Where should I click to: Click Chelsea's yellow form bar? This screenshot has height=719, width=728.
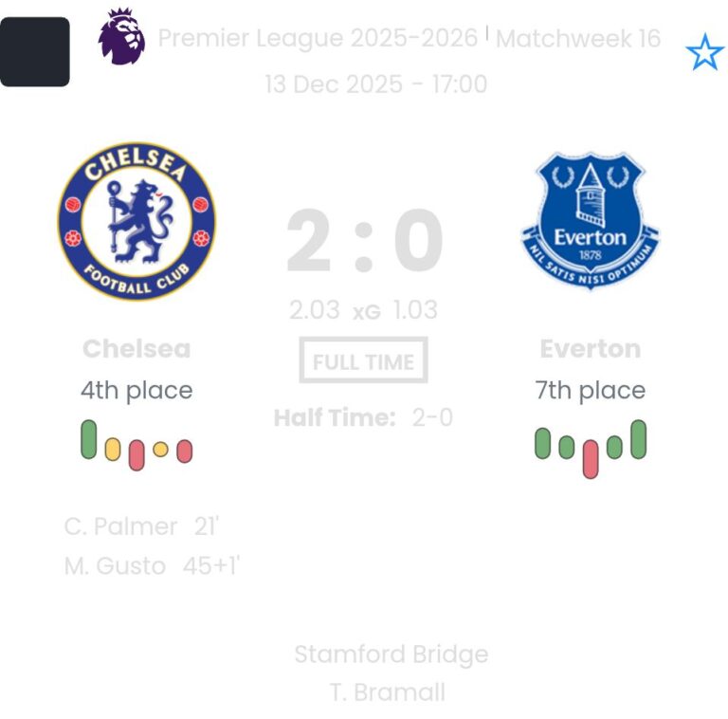[x=113, y=449]
